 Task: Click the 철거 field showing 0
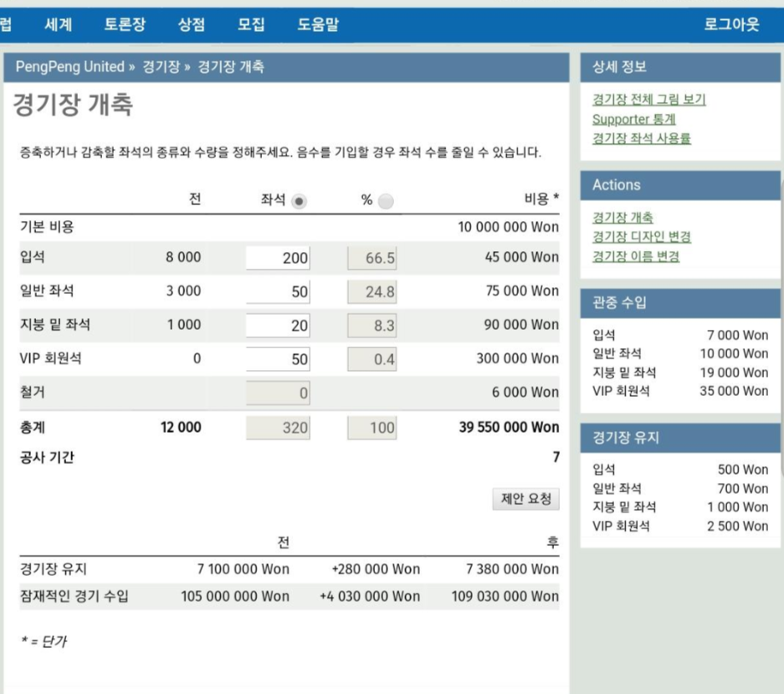[x=278, y=393]
